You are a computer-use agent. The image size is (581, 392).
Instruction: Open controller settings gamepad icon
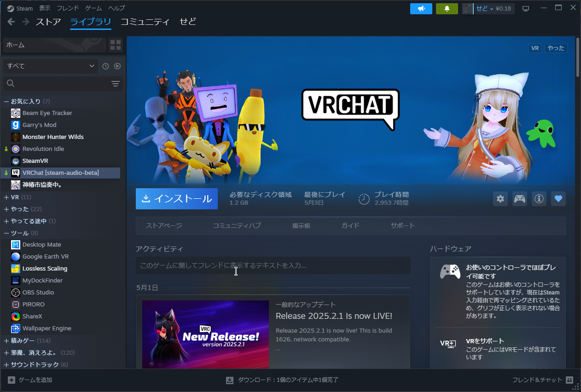pos(520,199)
